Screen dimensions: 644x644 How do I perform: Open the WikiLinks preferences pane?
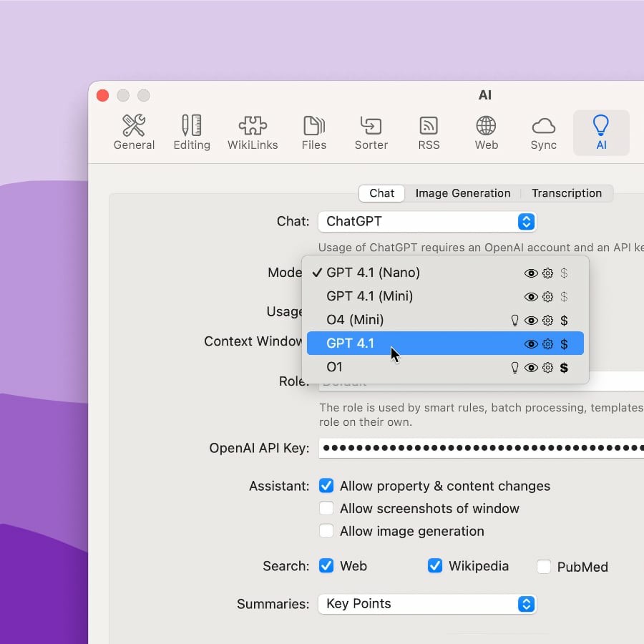click(253, 132)
